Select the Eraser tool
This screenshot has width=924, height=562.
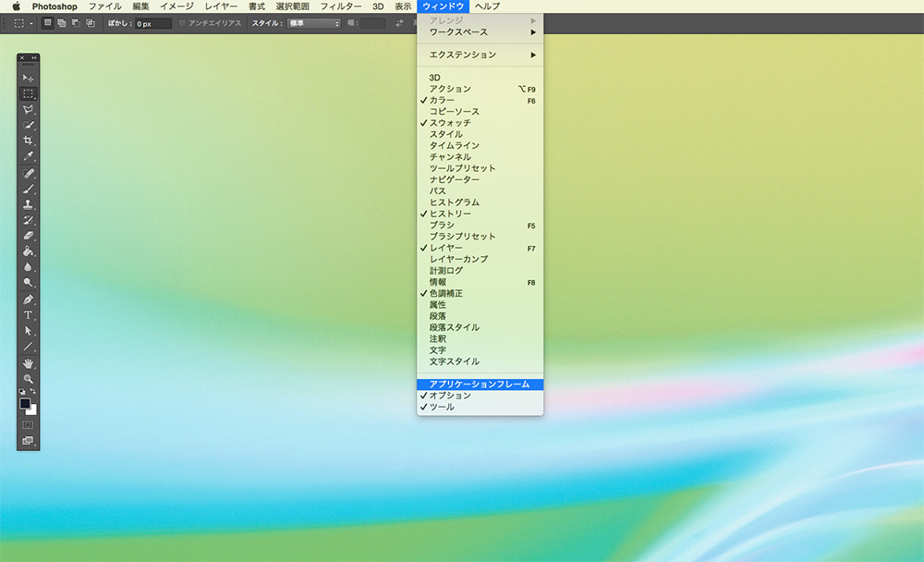tap(28, 236)
